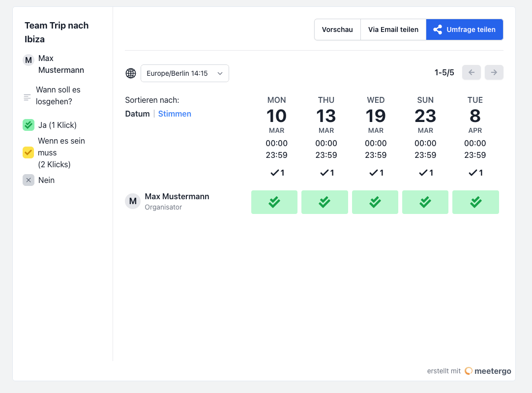Toggle vote for WED 19 MAR
Screen dimensions: 532x393
375,202
